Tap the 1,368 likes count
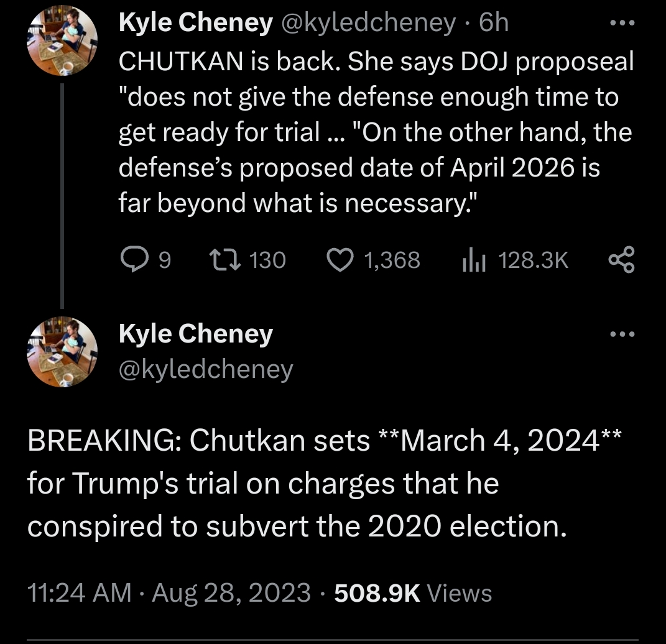The image size is (666, 644). (x=392, y=260)
